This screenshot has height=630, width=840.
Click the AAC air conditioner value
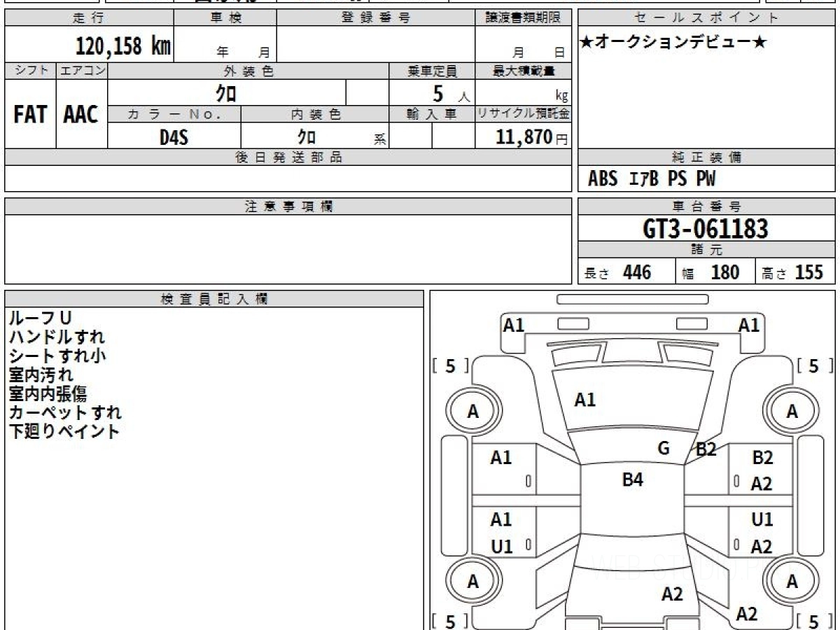click(81, 115)
